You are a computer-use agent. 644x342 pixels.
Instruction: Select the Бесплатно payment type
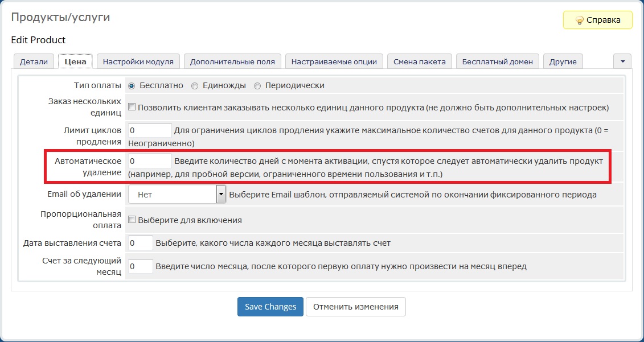[132, 86]
